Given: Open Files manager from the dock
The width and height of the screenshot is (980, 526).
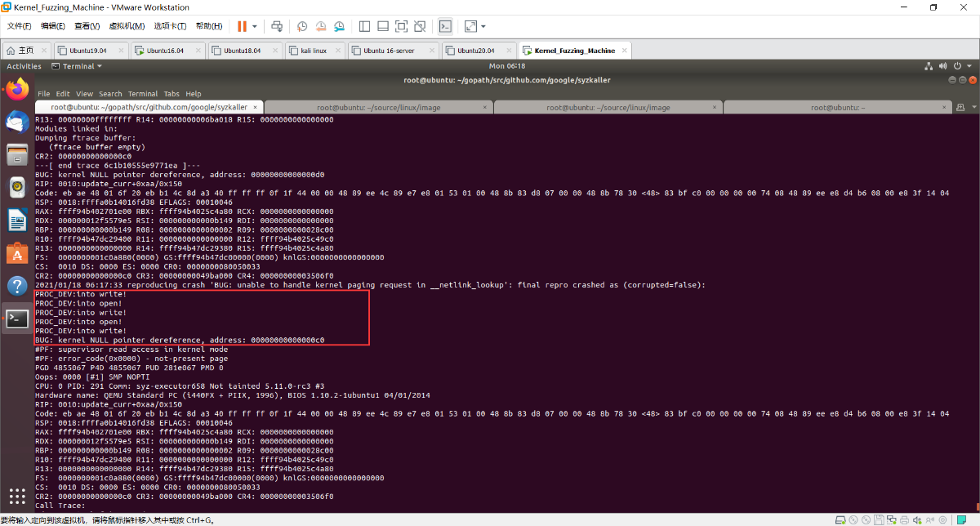Looking at the screenshot, I should 17,154.
